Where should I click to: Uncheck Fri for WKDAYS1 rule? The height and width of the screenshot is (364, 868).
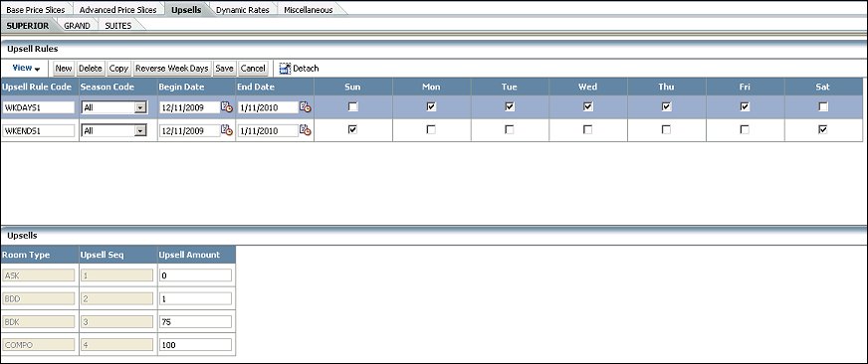click(x=746, y=107)
